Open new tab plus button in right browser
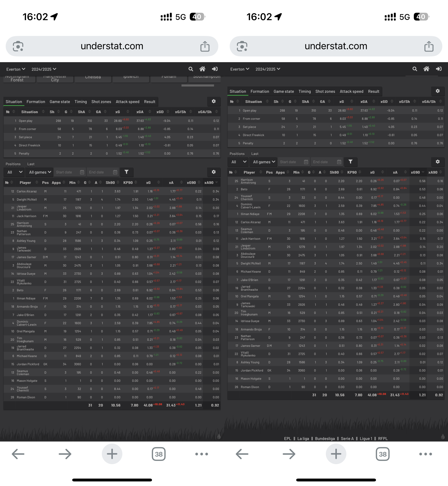This screenshot has height=486, width=448. 336,454
